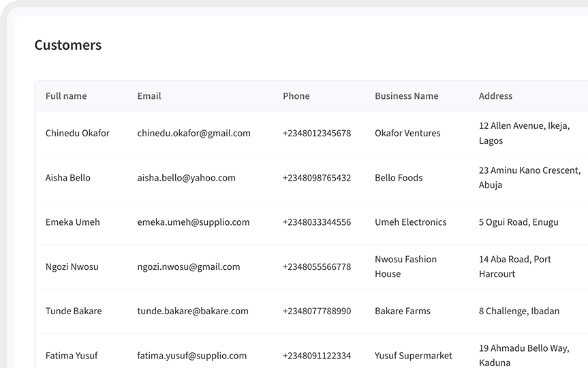Click the Umeh Electronics business name
The height and width of the screenshot is (368, 588).
click(411, 222)
